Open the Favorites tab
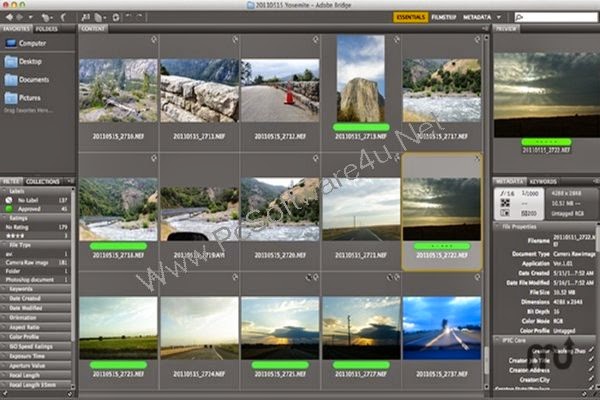 tap(16, 29)
